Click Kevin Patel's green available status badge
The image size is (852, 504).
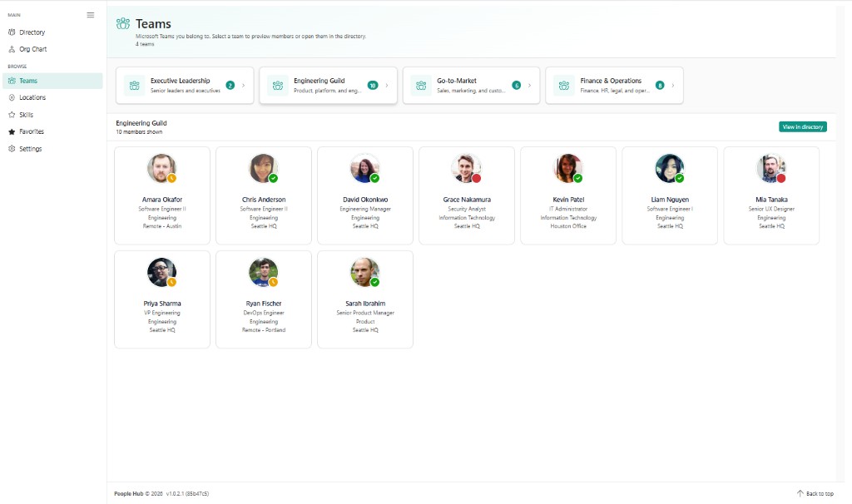click(578, 178)
